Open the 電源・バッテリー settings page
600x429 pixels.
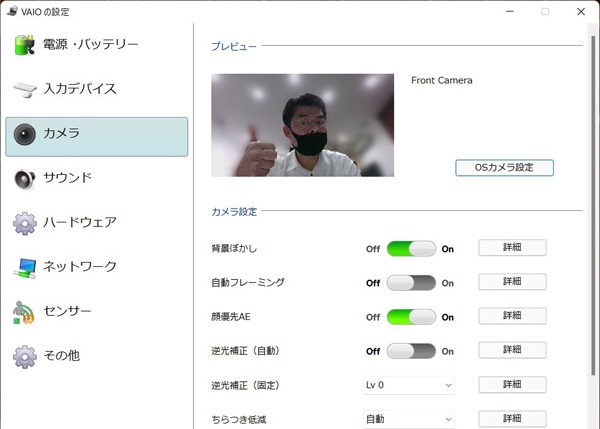click(x=97, y=45)
